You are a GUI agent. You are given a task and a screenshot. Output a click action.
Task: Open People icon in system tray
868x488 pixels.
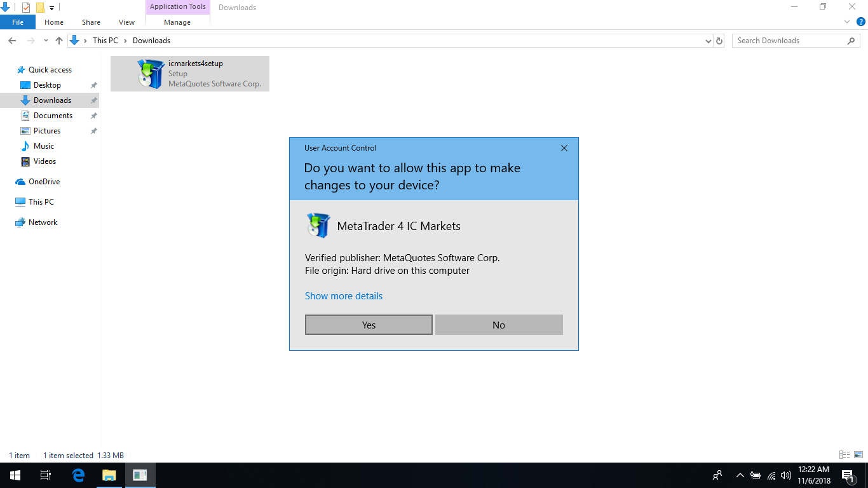click(x=717, y=475)
